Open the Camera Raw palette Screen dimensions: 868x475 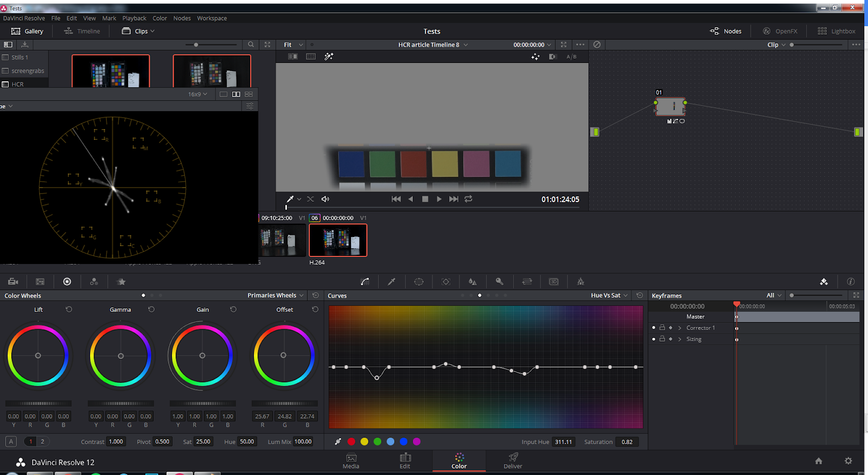click(x=13, y=281)
